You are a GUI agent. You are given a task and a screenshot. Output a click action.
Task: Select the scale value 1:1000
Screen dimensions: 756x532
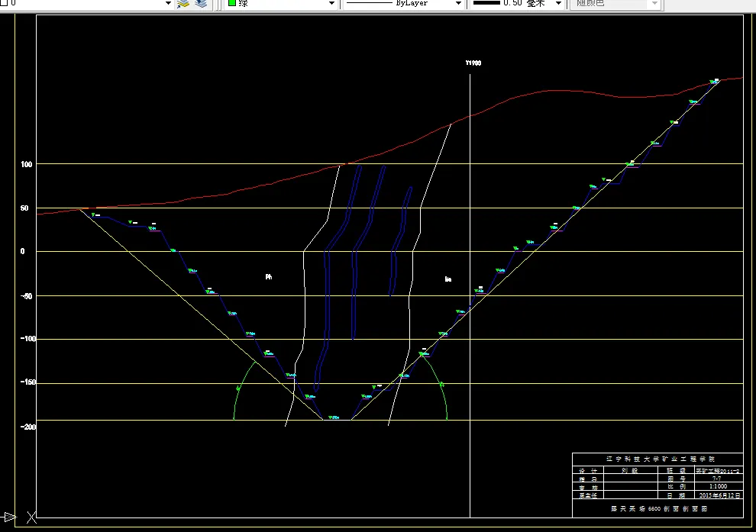point(718,487)
